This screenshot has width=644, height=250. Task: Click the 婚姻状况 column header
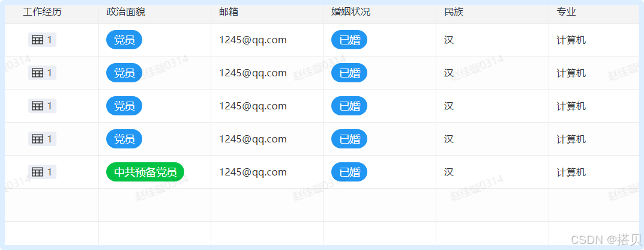click(351, 12)
